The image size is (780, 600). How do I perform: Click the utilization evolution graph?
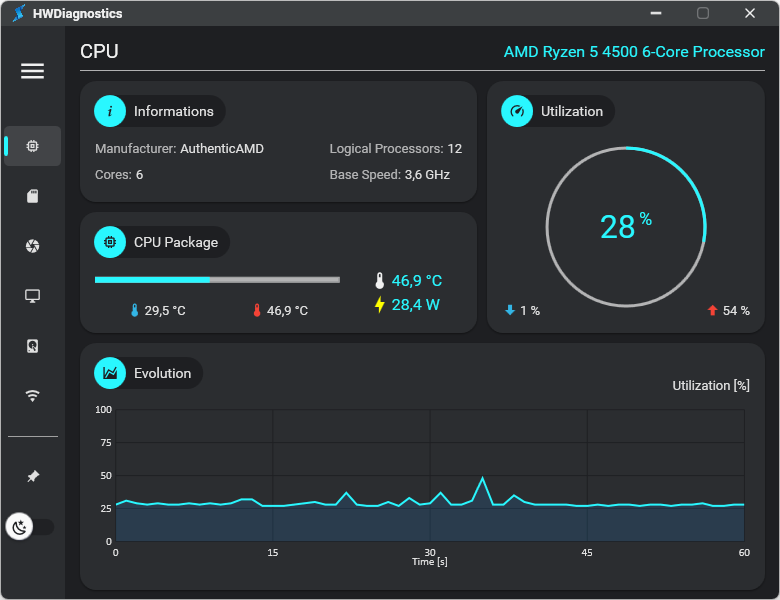click(430, 475)
